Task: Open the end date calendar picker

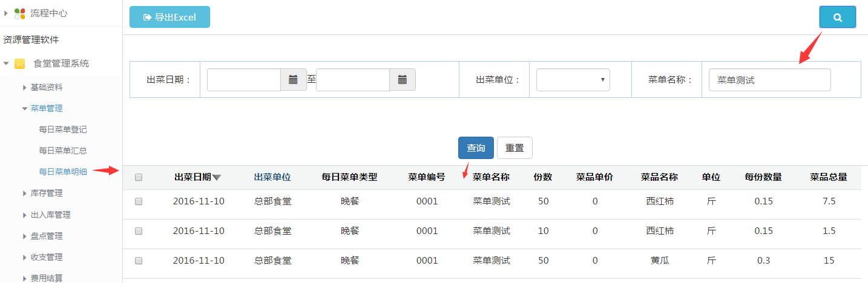Action: point(402,79)
